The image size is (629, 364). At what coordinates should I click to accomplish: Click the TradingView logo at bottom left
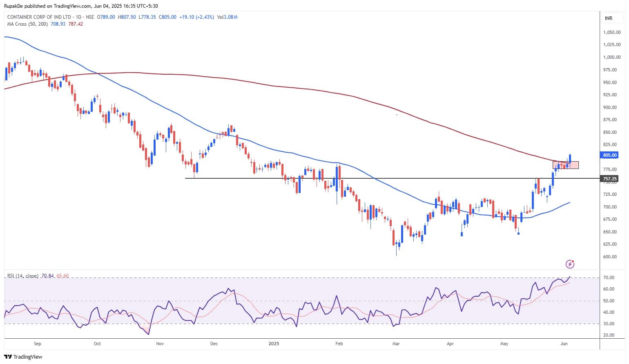23,357
